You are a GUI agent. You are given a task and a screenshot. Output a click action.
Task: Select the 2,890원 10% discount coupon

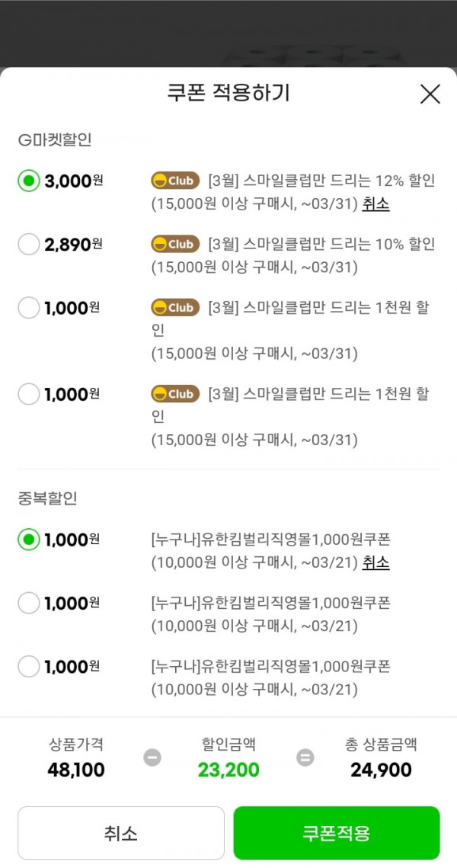click(29, 244)
